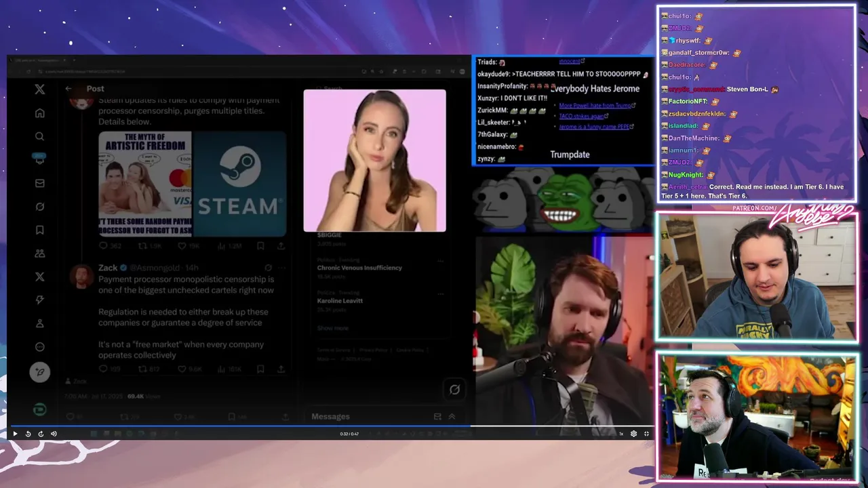This screenshot has height=488, width=868.
Task: Open video player settings gear
Action: click(633, 434)
